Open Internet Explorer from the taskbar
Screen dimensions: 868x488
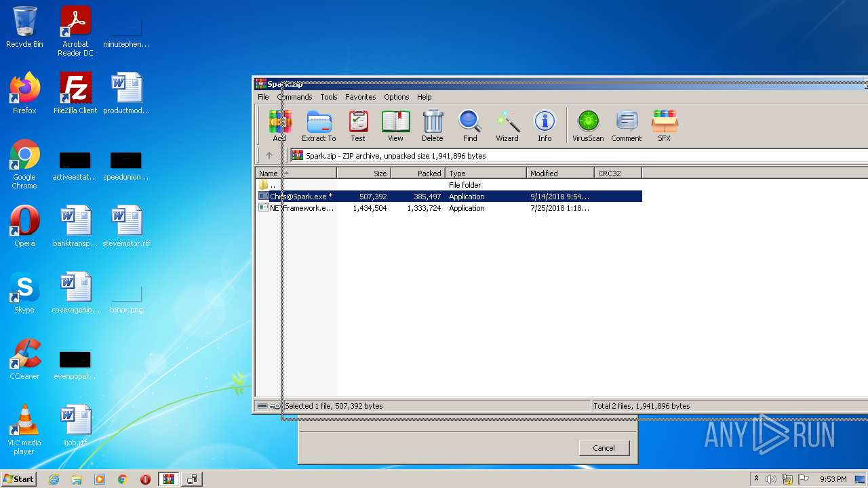coord(54,479)
